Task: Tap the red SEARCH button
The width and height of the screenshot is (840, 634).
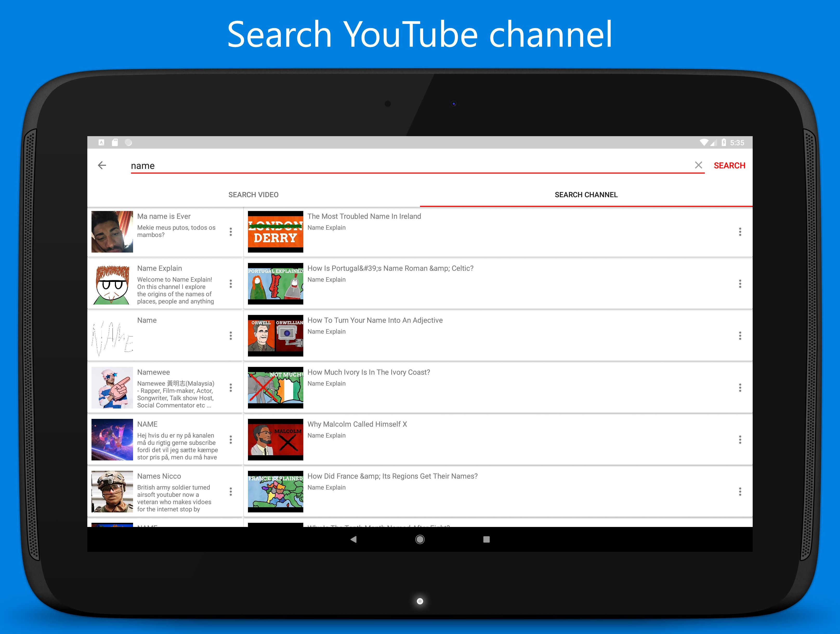Action: [x=729, y=166]
